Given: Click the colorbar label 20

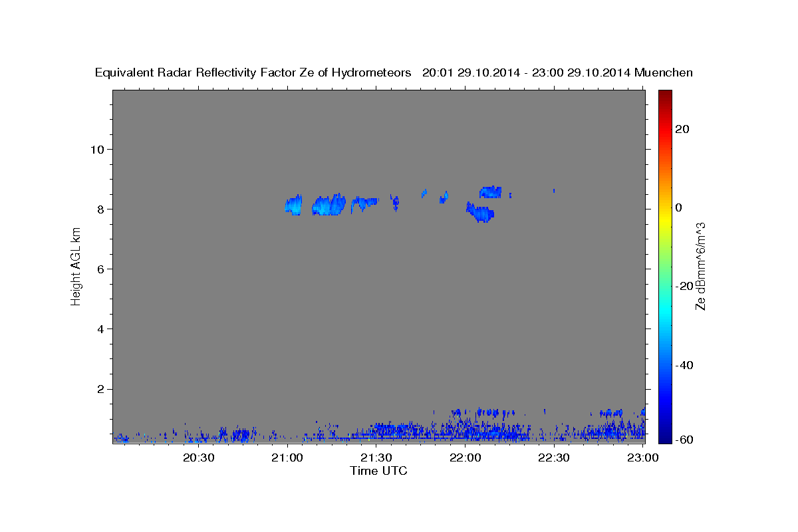Looking at the screenshot, I should (682, 129).
